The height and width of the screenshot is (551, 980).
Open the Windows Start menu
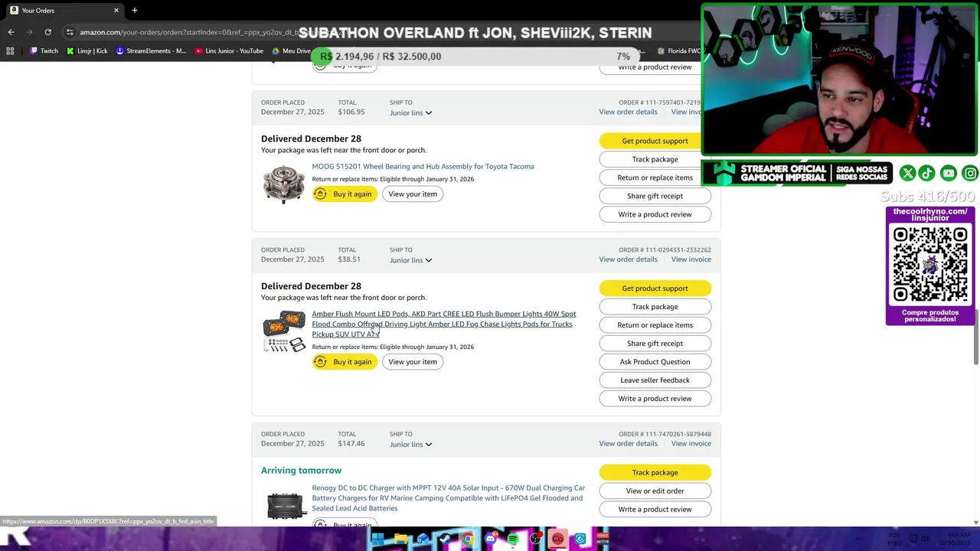pyautogui.click(x=377, y=540)
